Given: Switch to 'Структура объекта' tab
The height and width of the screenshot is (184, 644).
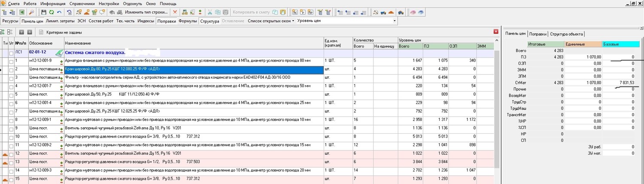Looking at the screenshot, I should (566, 34).
